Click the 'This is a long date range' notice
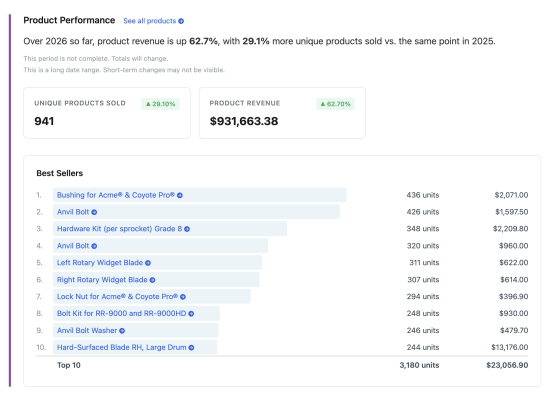 pyautogui.click(x=124, y=70)
